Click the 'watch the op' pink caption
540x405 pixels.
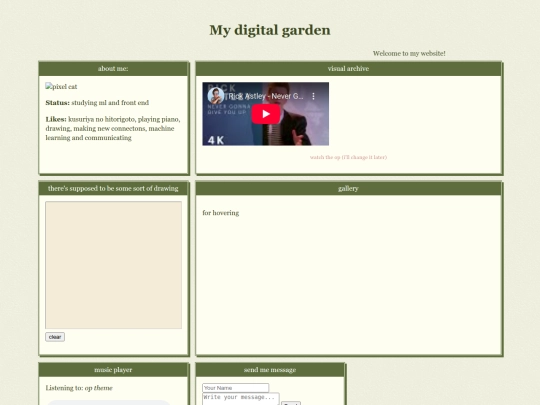point(348,157)
